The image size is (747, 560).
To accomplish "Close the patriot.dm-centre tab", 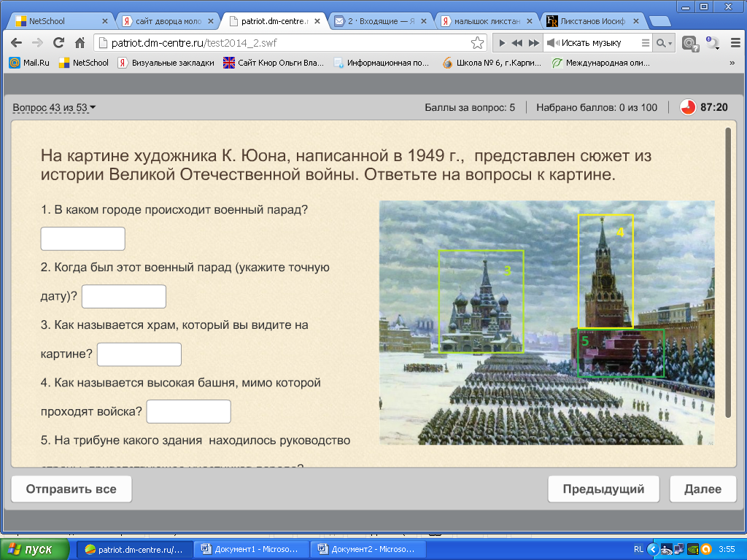I will click(x=317, y=21).
